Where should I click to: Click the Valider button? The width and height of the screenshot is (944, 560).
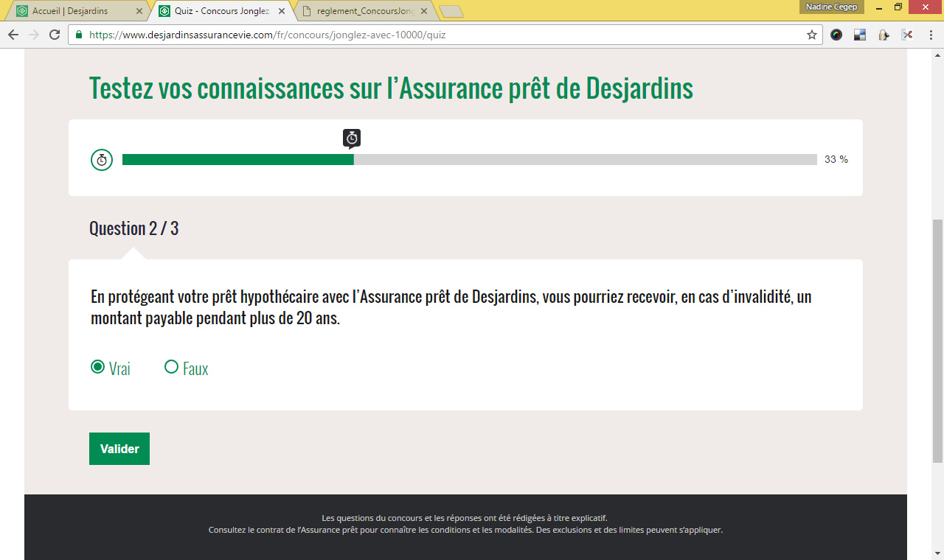(119, 449)
